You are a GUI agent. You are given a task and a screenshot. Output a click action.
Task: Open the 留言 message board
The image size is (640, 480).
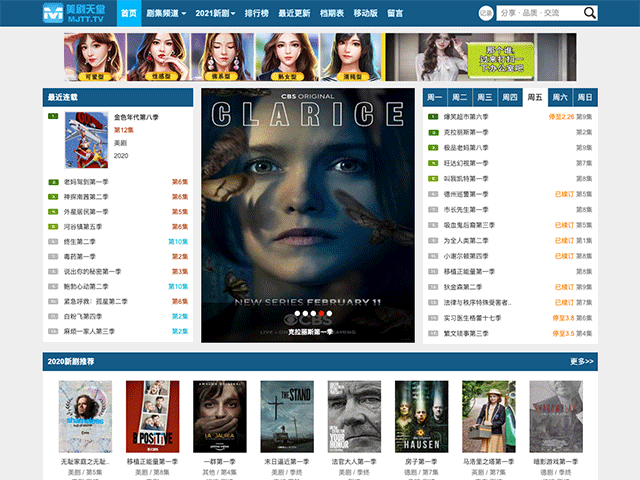pyautogui.click(x=395, y=13)
